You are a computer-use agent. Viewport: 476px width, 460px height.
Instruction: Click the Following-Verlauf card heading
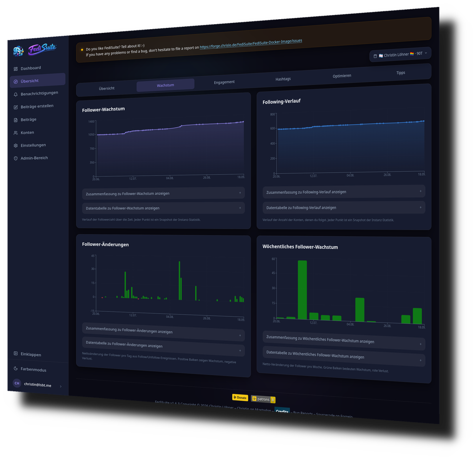point(281,101)
